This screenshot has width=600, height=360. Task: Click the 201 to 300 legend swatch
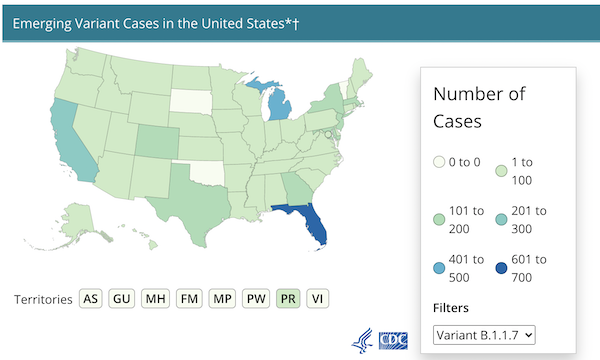pyautogui.click(x=501, y=220)
